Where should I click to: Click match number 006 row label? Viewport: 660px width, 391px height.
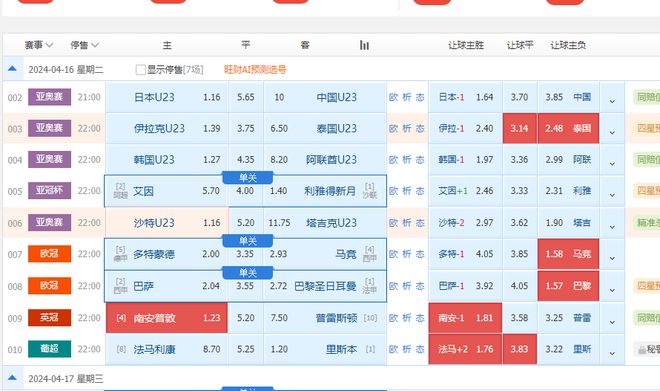15,223
